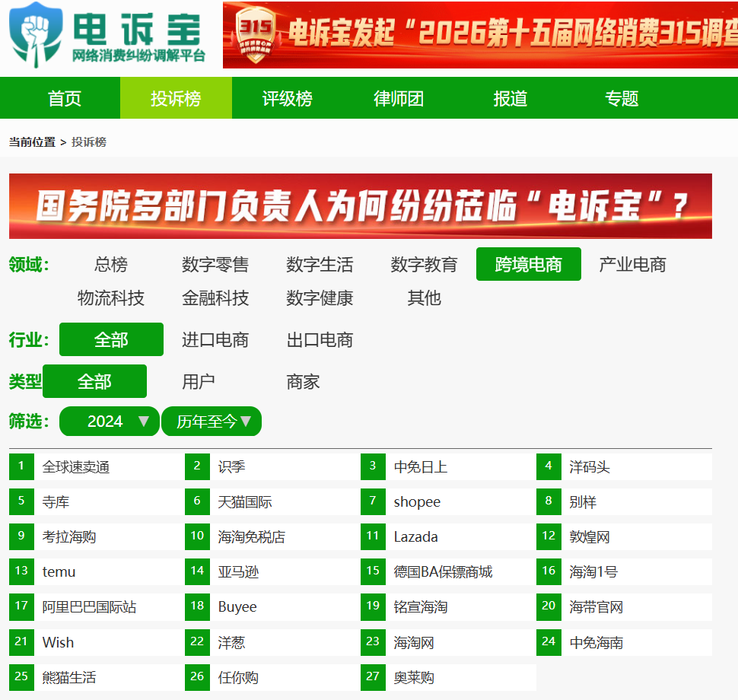
Task: Open rank 17 阿里巴巴国际站
Action: coord(97,607)
